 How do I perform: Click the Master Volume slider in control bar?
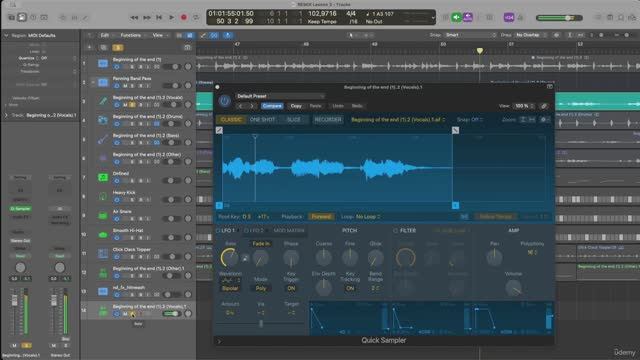[x=559, y=18]
